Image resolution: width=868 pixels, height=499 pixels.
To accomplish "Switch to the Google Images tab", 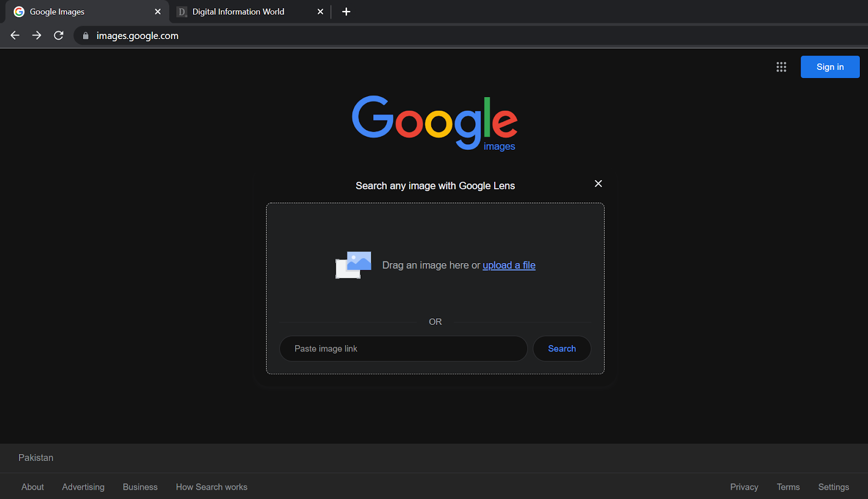I will click(87, 11).
